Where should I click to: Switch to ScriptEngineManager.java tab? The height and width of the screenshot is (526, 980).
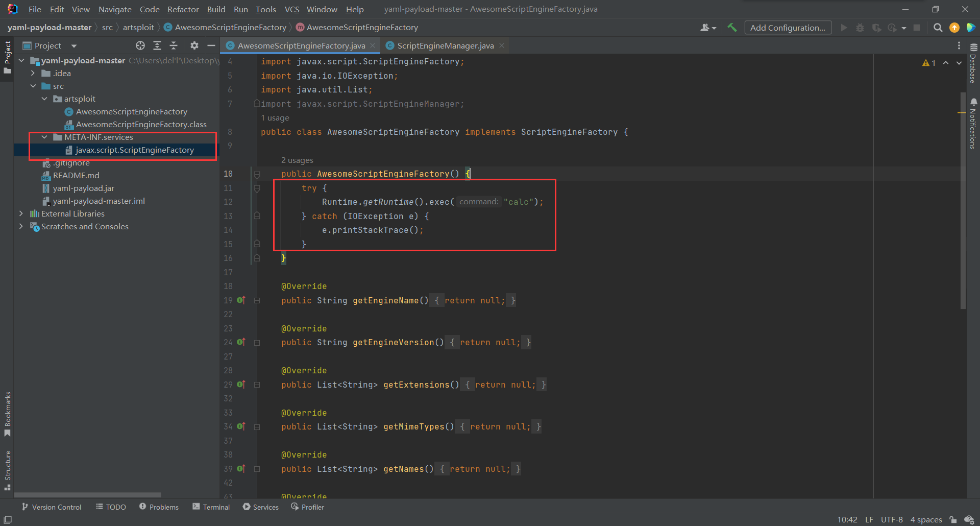coord(445,45)
